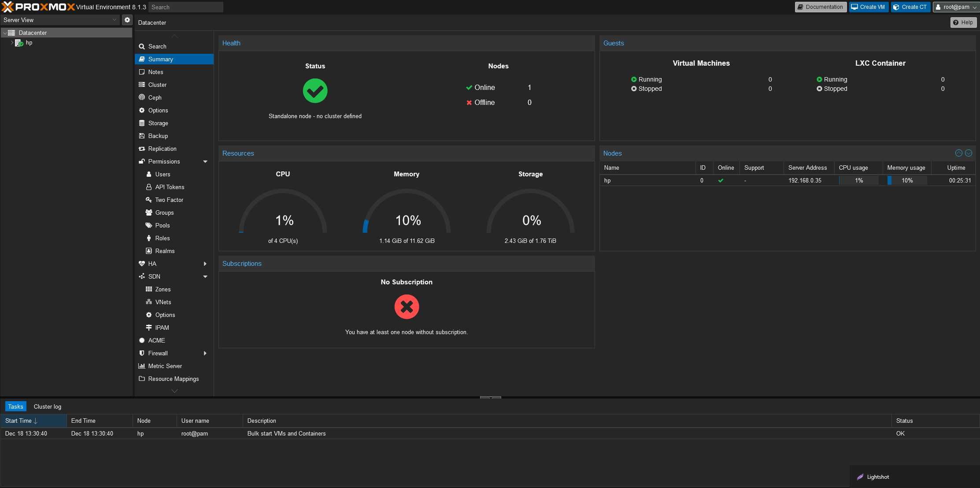
Task: Click the Pools tags icon
Action: click(149, 225)
